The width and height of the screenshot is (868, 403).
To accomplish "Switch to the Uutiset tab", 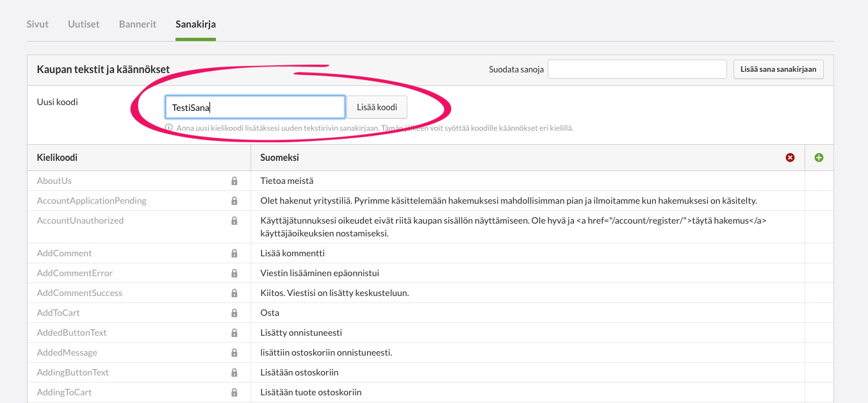I will (83, 24).
